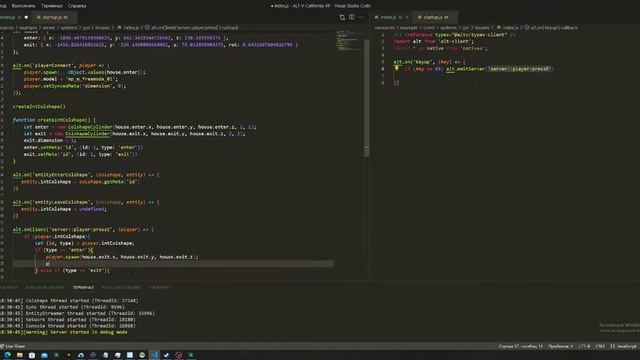Expand the 'houses' breadcrumb in right editor

coord(482,28)
